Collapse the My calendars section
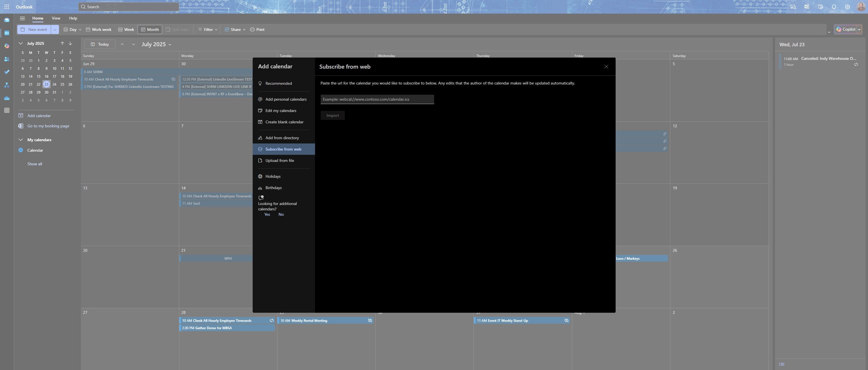This screenshot has width=868, height=370. coord(21,140)
